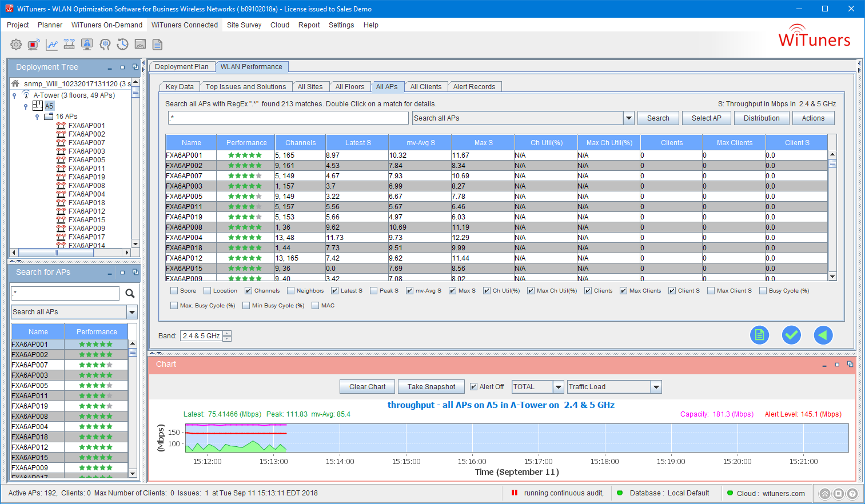The image size is (865, 504).
Task: Minimize the Chart panel
Action: point(824,365)
